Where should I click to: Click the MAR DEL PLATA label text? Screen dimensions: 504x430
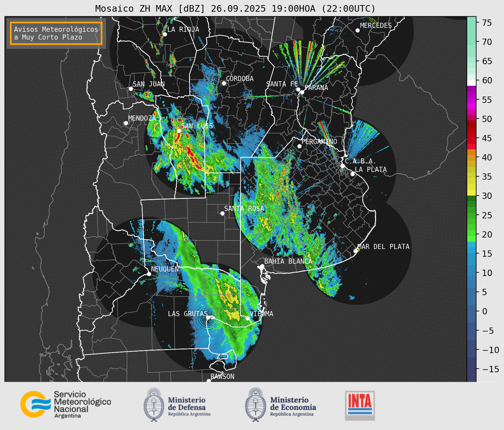(383, 246)
